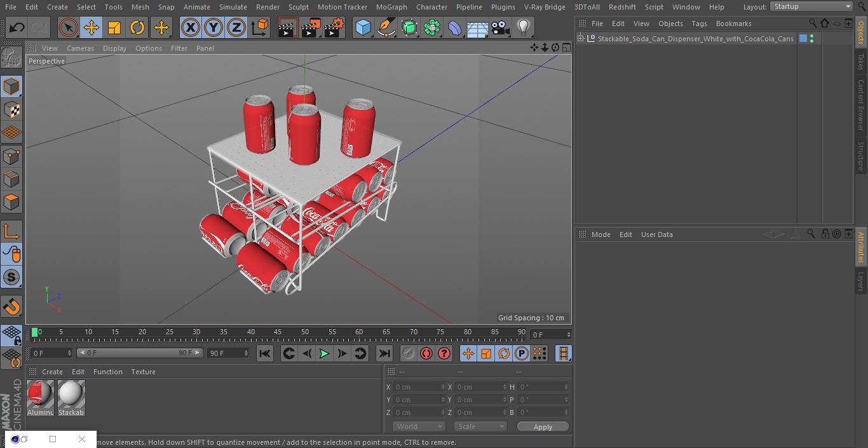Switch to the Structure tab
868x448 pixels.
pos(861,156)
